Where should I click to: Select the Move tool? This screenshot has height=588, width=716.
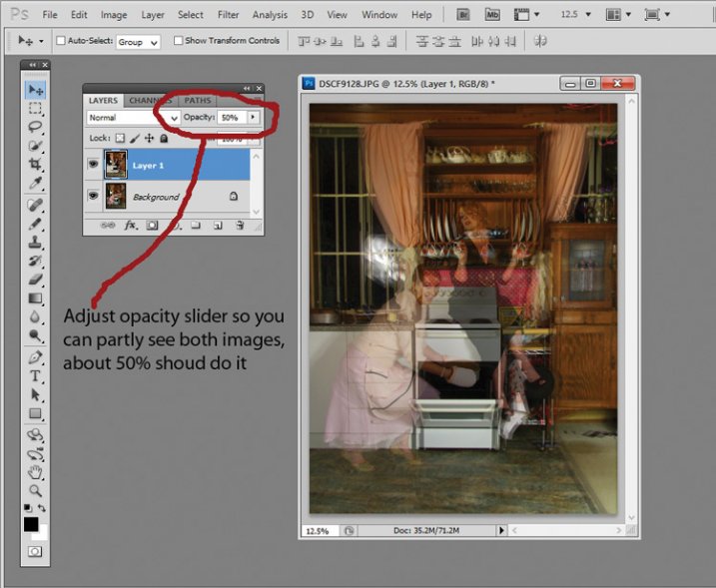point(35,91)
